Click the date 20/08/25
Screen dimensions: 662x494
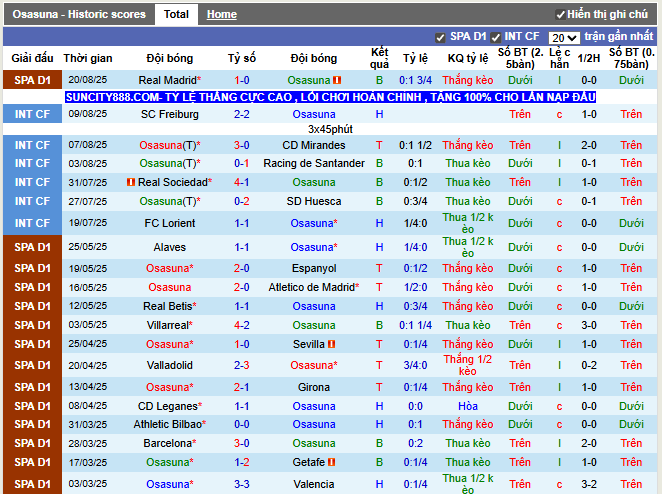click(88, 80)
